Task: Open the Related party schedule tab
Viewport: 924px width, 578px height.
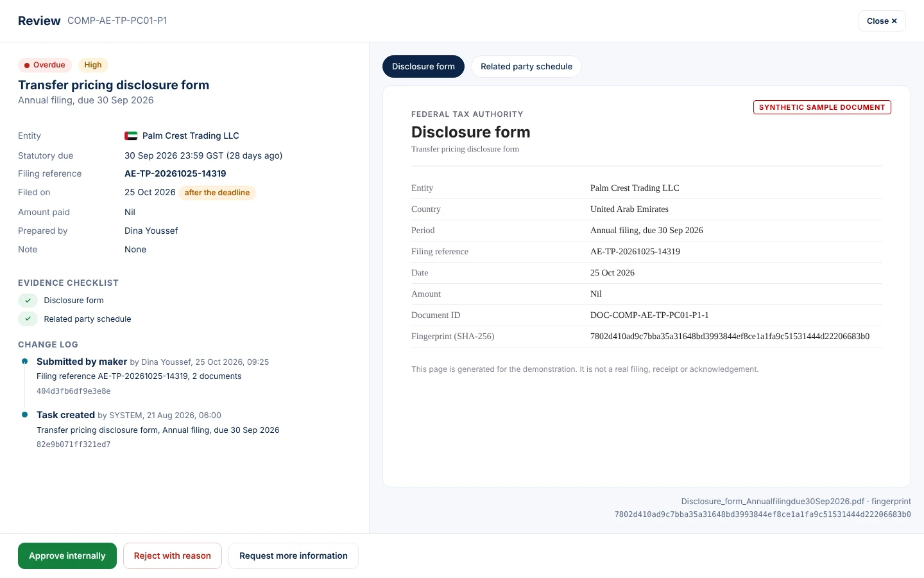Action: coord(526,67)
